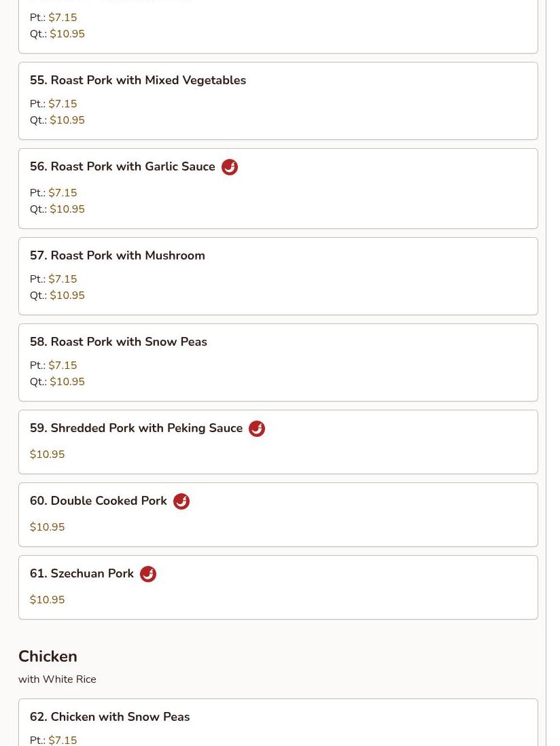This screenshot has width=560, height=746.
Task: Choose 61. Szechuan Pork item title
Action: (x=82, y=573)
